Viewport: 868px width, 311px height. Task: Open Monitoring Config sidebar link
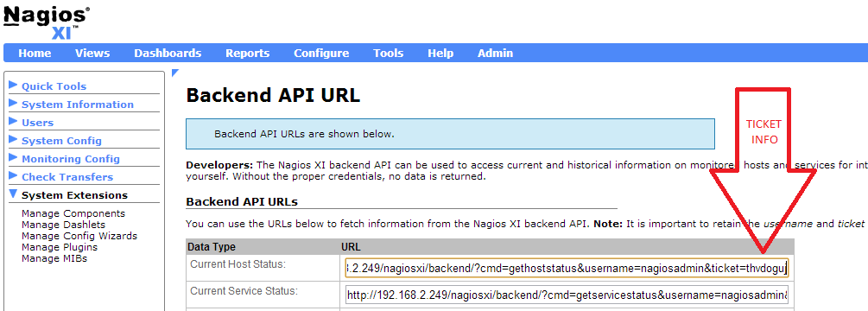(x=70, y=159)
